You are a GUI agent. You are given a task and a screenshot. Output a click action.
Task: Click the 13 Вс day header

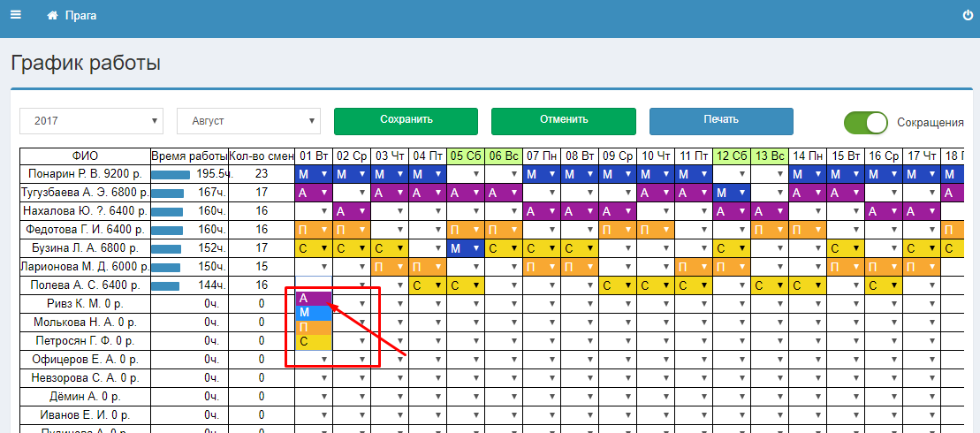pos(770,156)
